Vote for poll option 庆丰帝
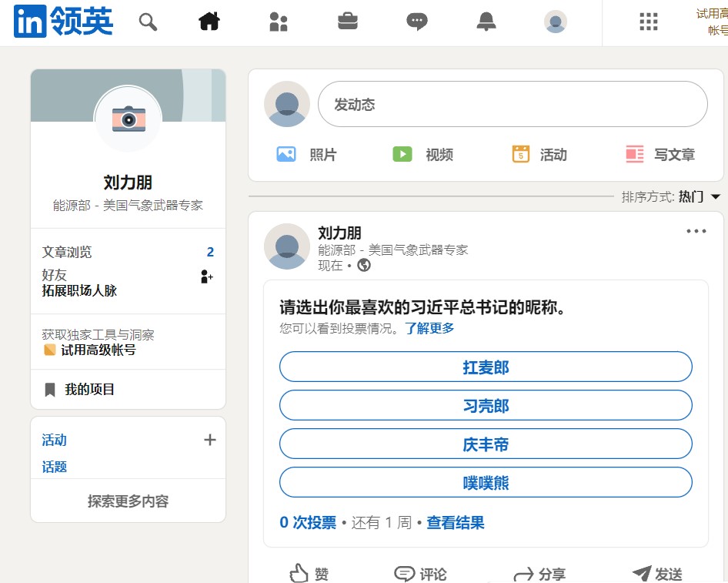Screen dimensions: 728x583 486,444
